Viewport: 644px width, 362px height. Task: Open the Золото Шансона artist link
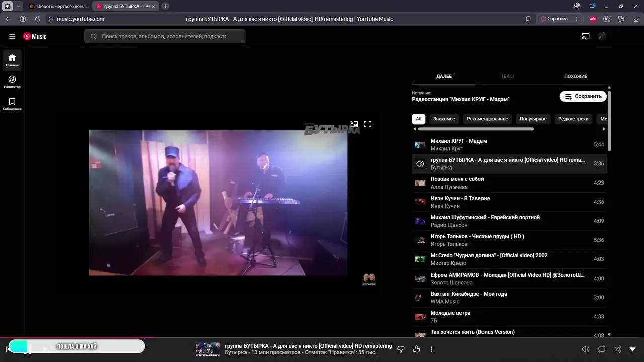point(451,283)
